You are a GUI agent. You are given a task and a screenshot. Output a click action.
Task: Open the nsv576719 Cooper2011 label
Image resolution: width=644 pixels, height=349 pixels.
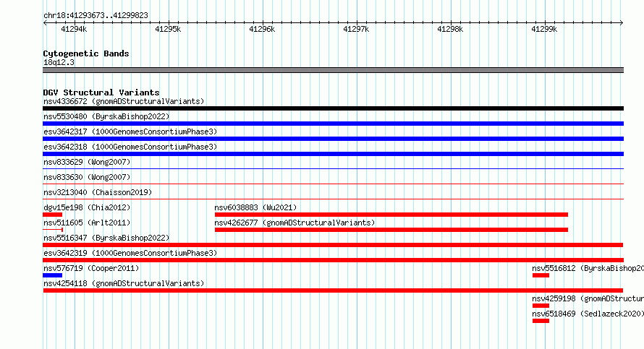coord(91,268)
